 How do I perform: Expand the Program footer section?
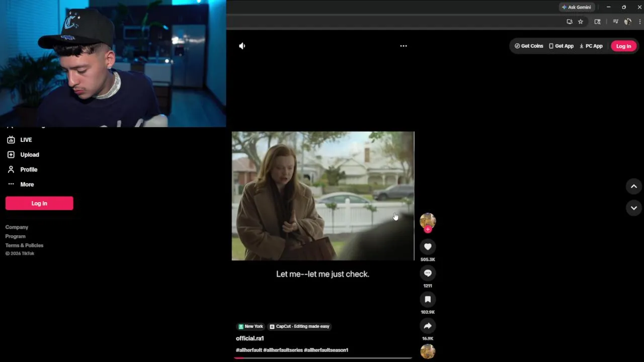point(15,236)
